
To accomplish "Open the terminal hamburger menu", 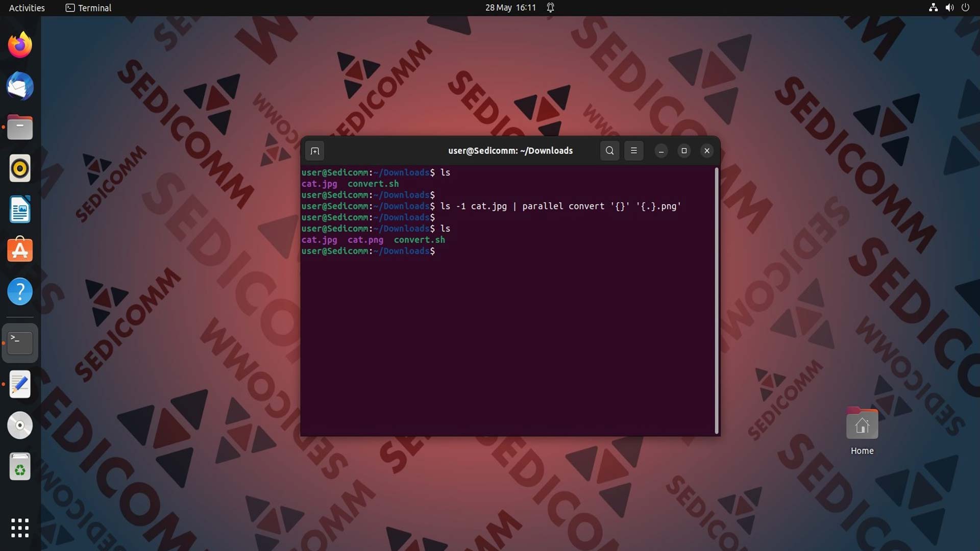I will 634,151.
